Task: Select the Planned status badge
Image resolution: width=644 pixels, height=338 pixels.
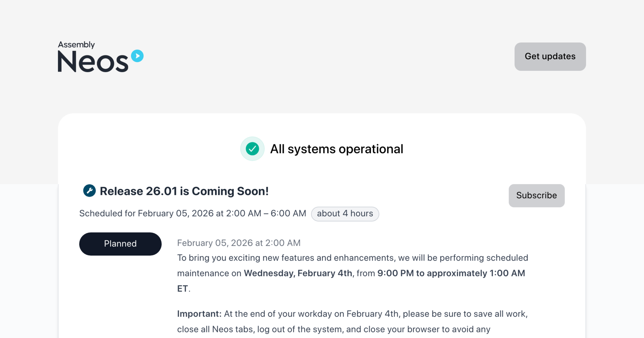Action: point(120,244)
